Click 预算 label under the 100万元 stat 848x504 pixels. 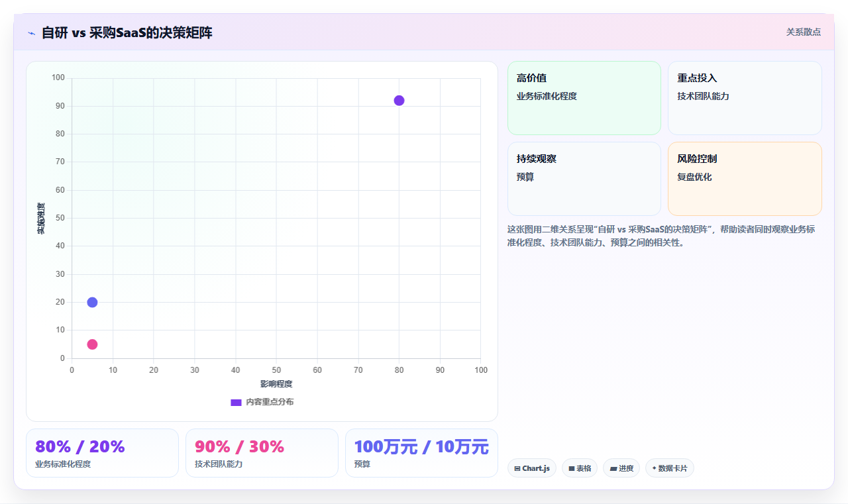click(362, 464)
